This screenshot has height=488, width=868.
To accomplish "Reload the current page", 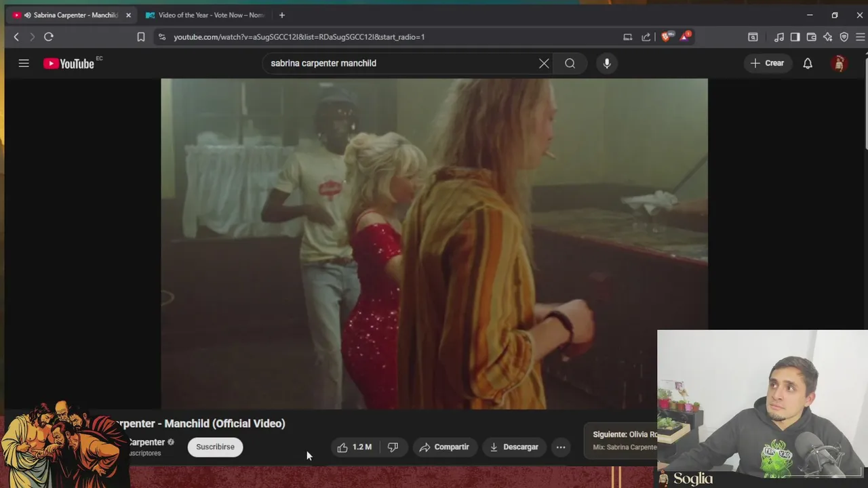I will tap(49, 37).
